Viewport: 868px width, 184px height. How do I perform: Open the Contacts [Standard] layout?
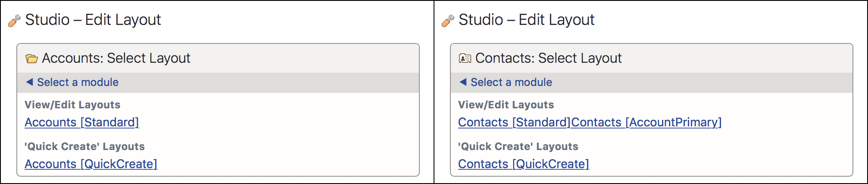point(514,123)
